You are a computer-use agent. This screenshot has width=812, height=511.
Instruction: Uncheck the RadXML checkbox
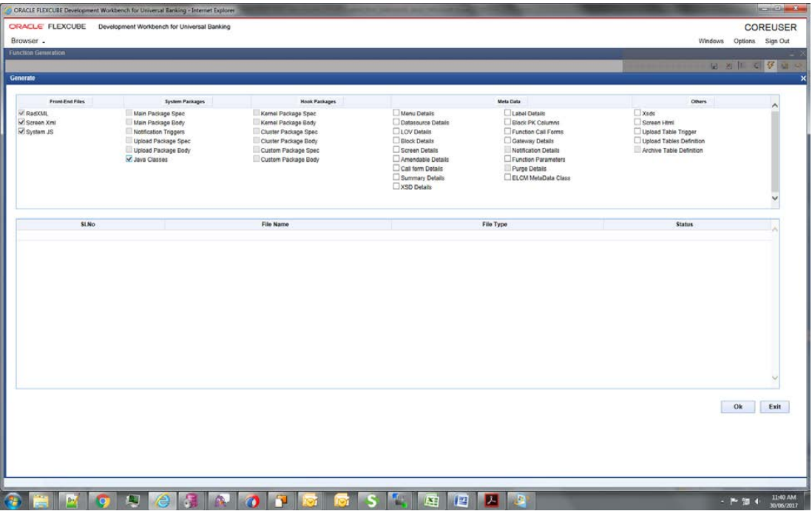(21, 113)
